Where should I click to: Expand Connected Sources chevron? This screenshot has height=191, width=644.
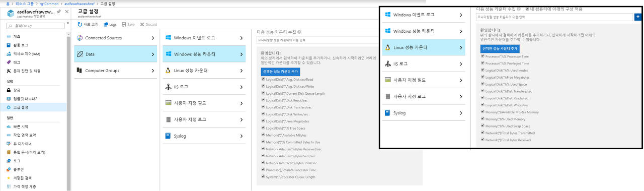(x=153, y=38)
